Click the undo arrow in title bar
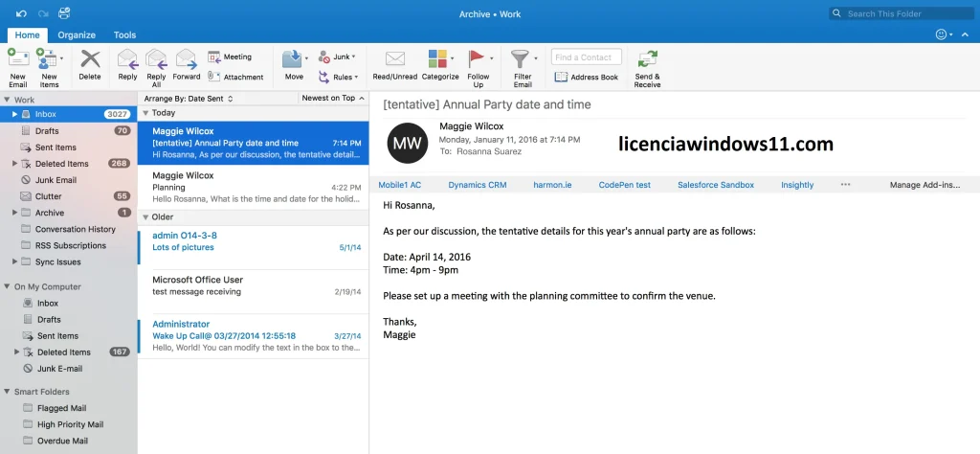The image size is (980, 454). click(21, 13)
